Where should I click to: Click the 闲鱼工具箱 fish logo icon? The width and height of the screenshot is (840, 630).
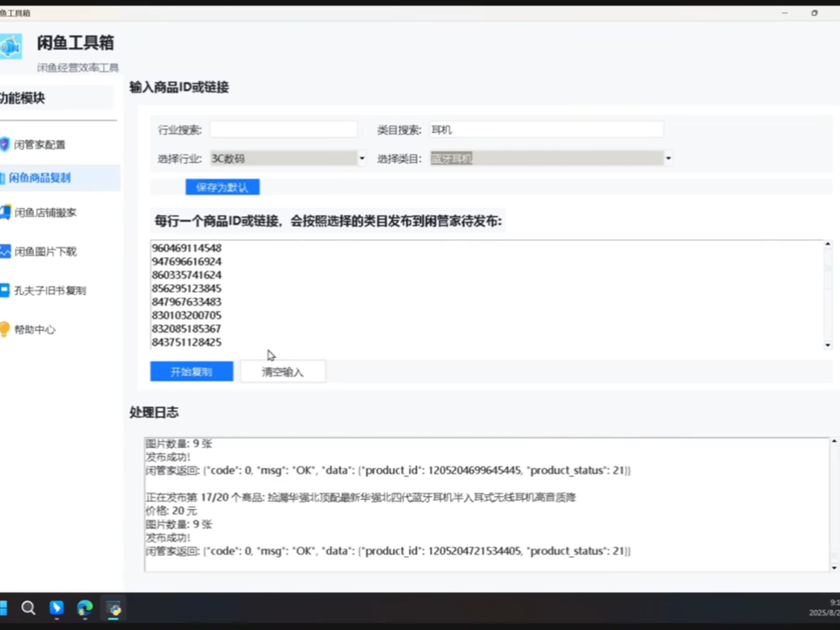click(10, 46)
